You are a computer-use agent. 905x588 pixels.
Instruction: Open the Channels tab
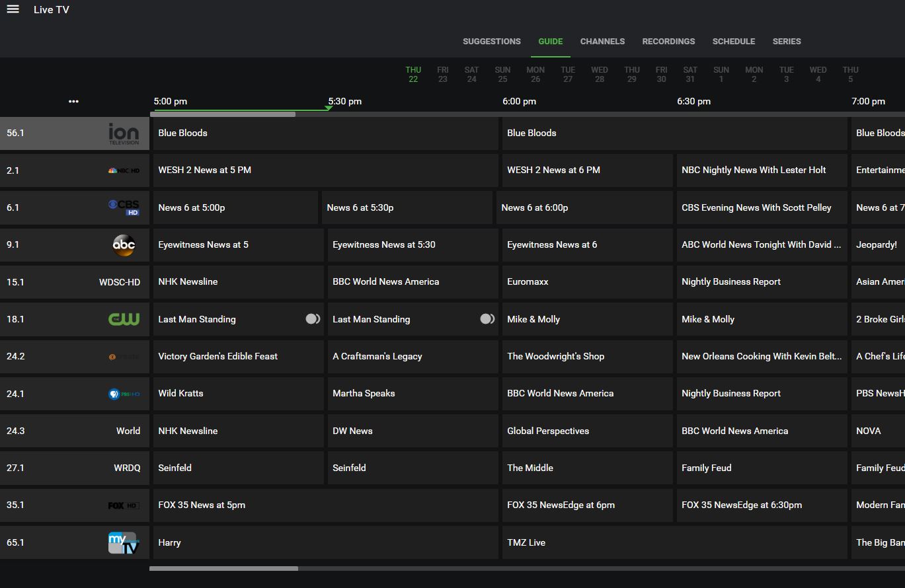tap(602, 41)
